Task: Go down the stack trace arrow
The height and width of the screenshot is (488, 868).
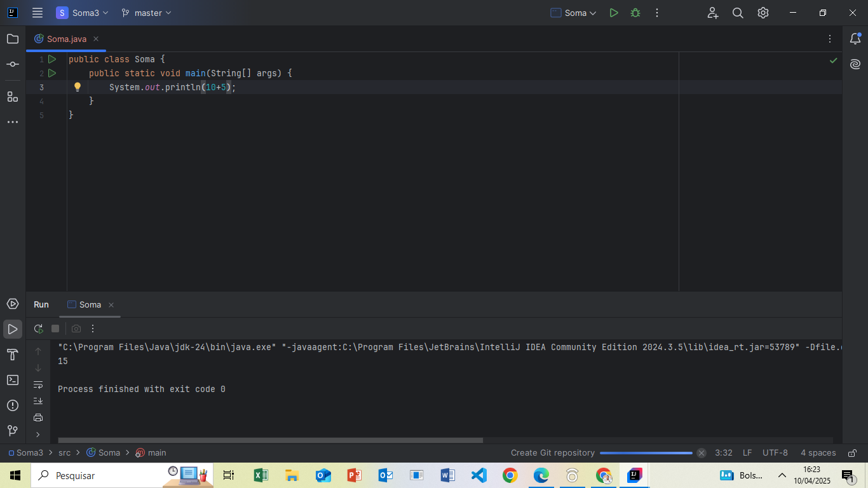Action: coord(38,368)
